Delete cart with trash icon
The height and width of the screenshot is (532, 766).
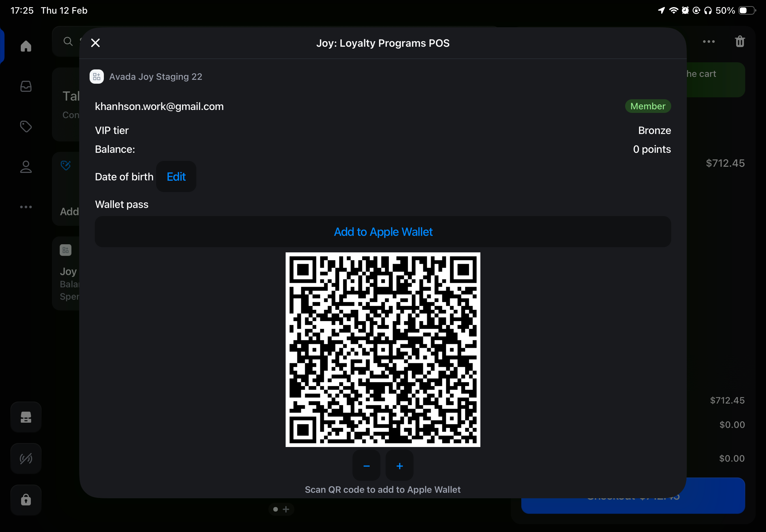pos(740,42)
